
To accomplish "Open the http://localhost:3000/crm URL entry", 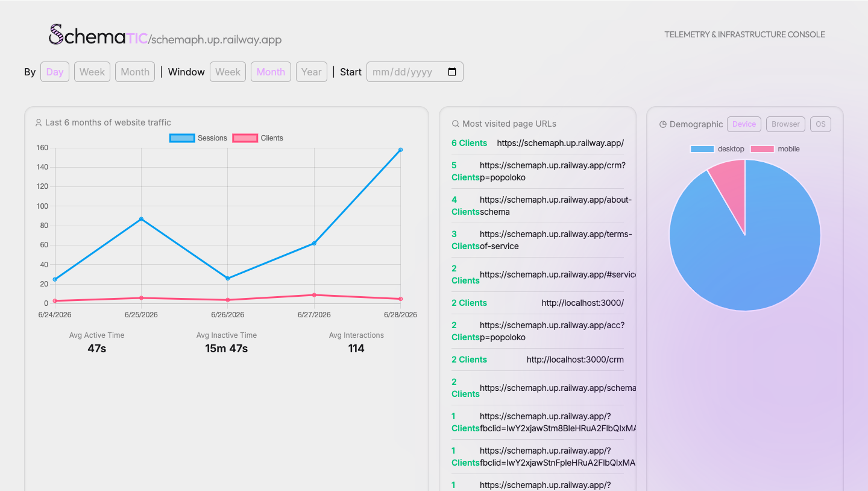I will (x=575, y=360).
